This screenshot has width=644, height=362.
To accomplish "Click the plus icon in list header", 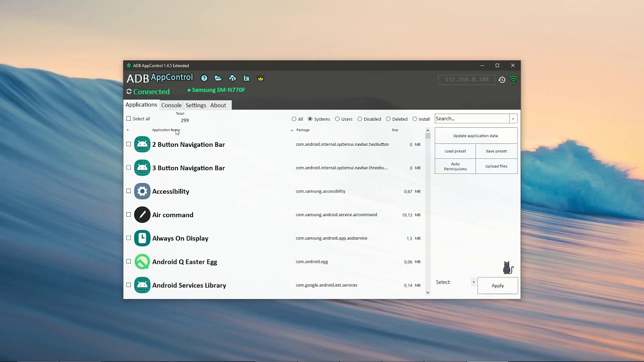I will pos(128,130).
